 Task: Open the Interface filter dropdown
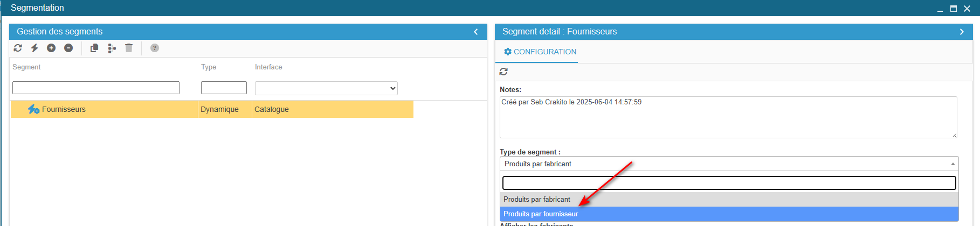[x=326, y=88]
